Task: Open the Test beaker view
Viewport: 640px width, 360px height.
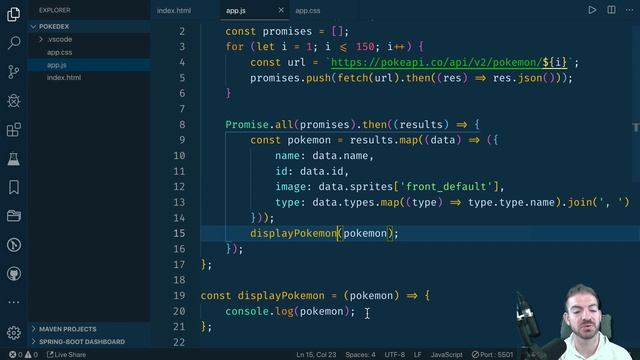Action: [13, 159]
